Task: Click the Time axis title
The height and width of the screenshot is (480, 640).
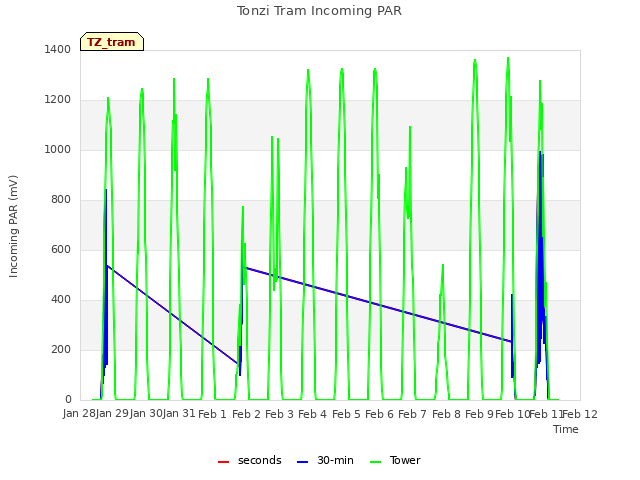Action: click(566, 429)
